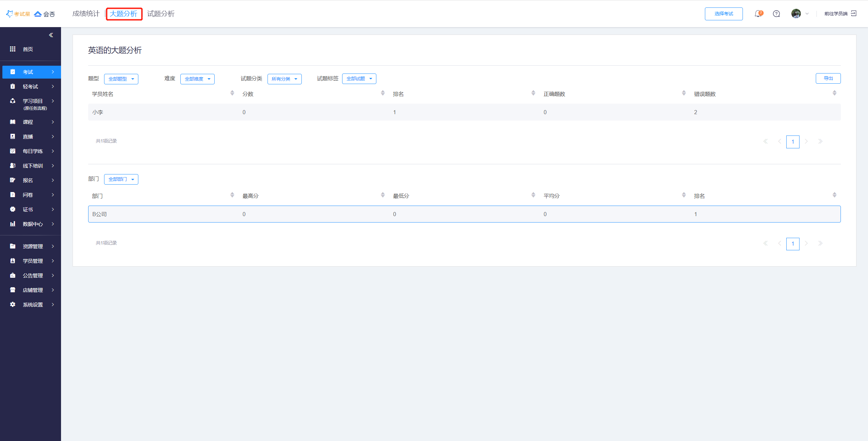Click the 导出 export button
This screenshot has width=868, height=441.
point(828,79)
